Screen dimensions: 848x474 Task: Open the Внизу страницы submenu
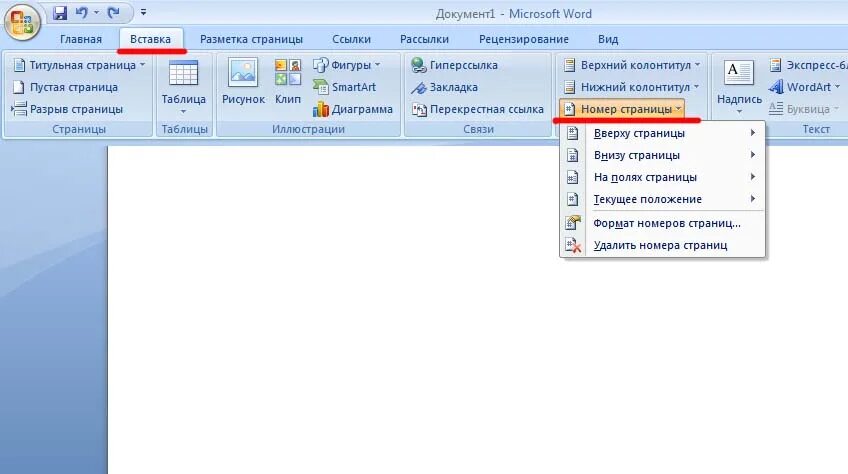(662, 155)
